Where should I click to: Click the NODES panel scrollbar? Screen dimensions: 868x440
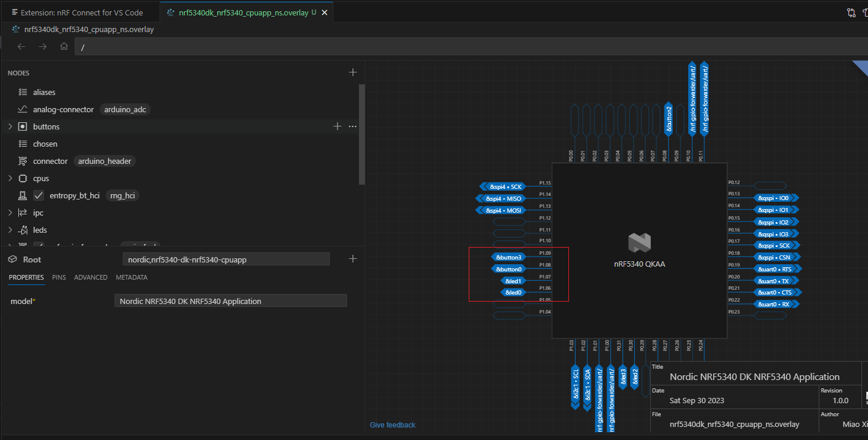click(x=361, y=135)
